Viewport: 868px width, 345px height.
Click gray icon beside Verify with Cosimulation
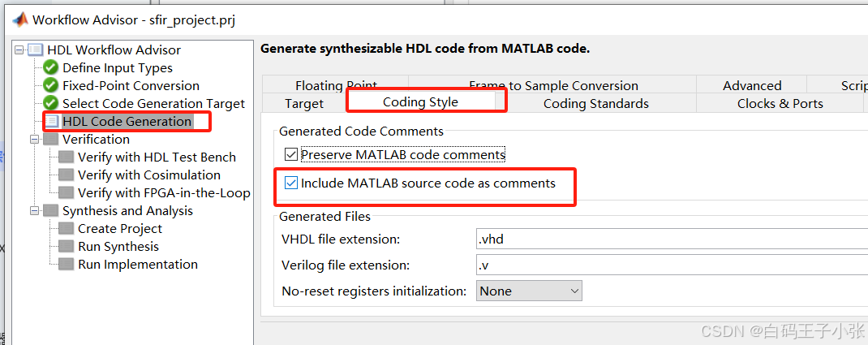[x=67, y=175]
